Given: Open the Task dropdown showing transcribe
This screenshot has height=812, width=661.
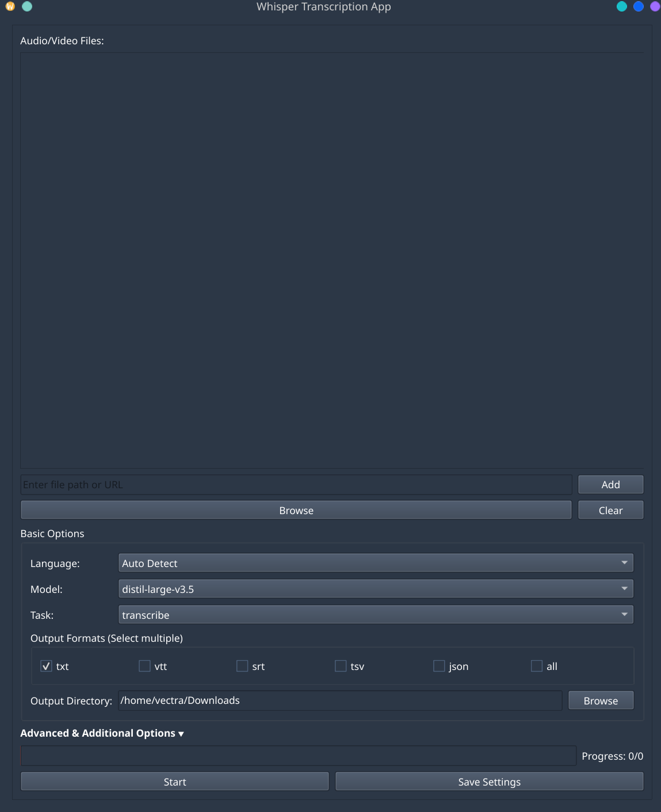Looking at the screenshot, I should coord(376,615).
